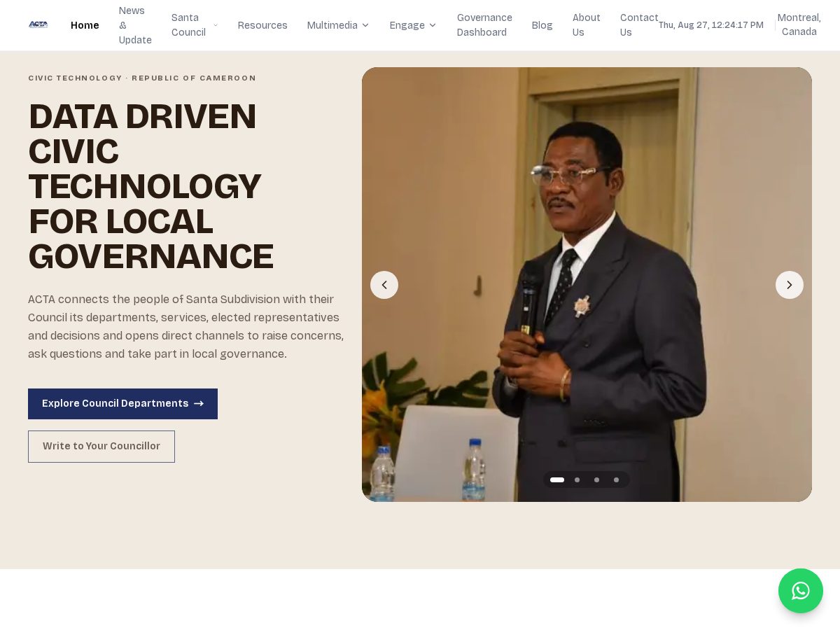Click Civic Technology · Republic of Cameroon tagline
The image size is (840, 630).
pos(142,78)
